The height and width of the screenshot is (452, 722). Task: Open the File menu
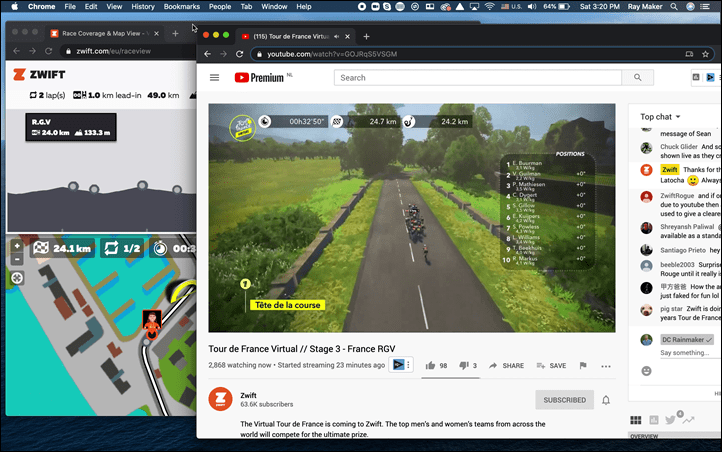[x=70, y=6]
